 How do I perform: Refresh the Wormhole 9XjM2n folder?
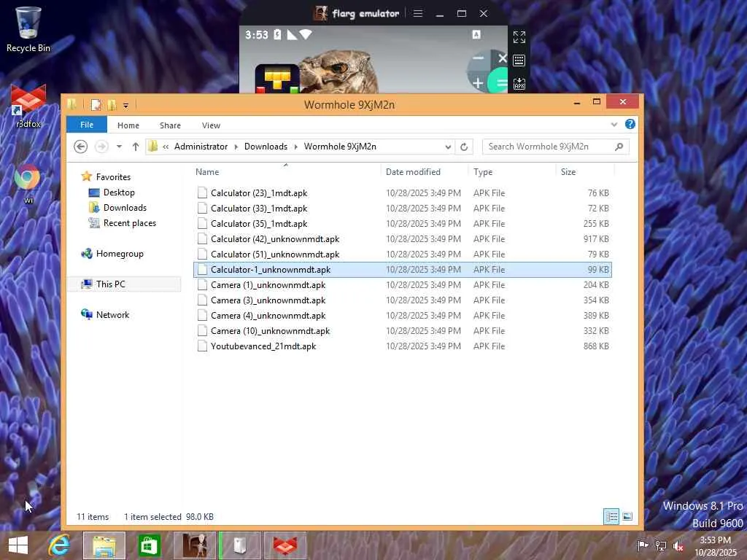pos(463,147)
